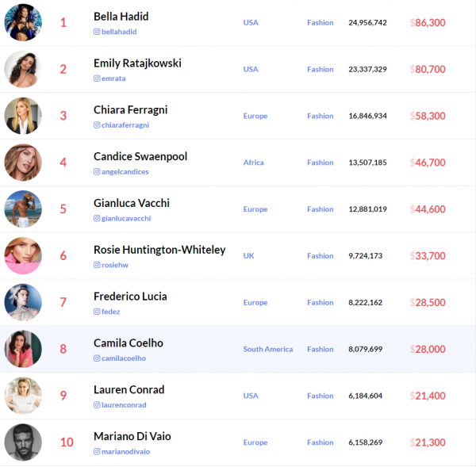This screenshot has height=467, width=476.
Task: Click Instagram icon next to emrata
Action: tap(97, 78)
